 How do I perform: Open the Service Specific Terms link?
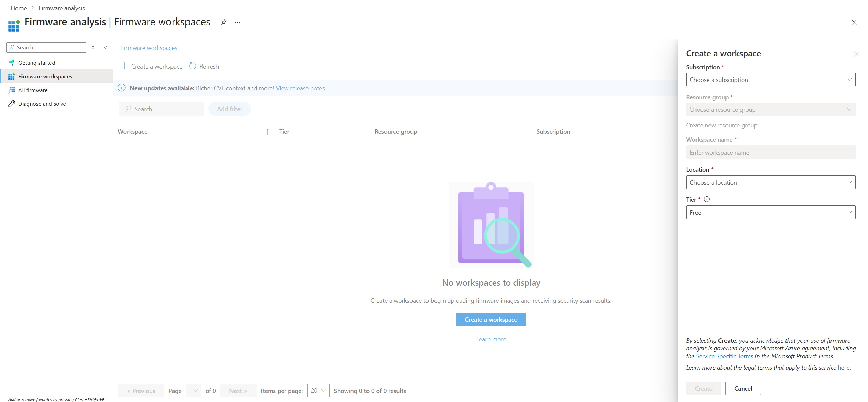pyautogui.click(x=724, y=356)
